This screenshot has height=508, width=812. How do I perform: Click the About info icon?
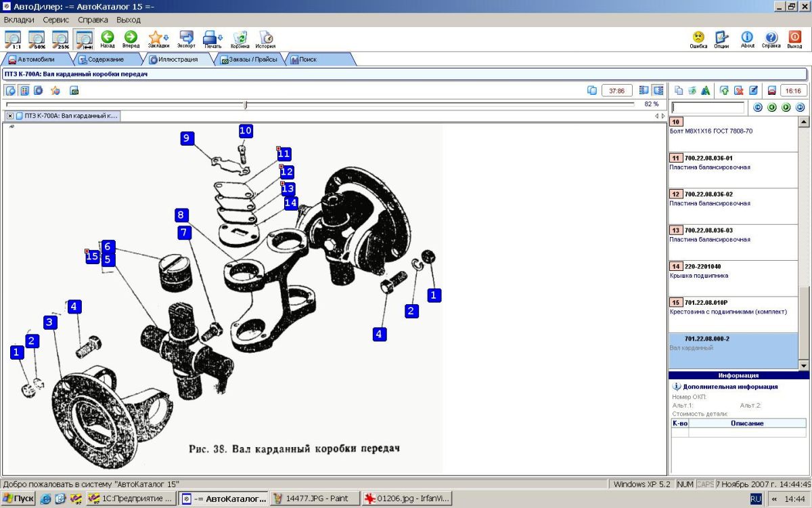747,38
